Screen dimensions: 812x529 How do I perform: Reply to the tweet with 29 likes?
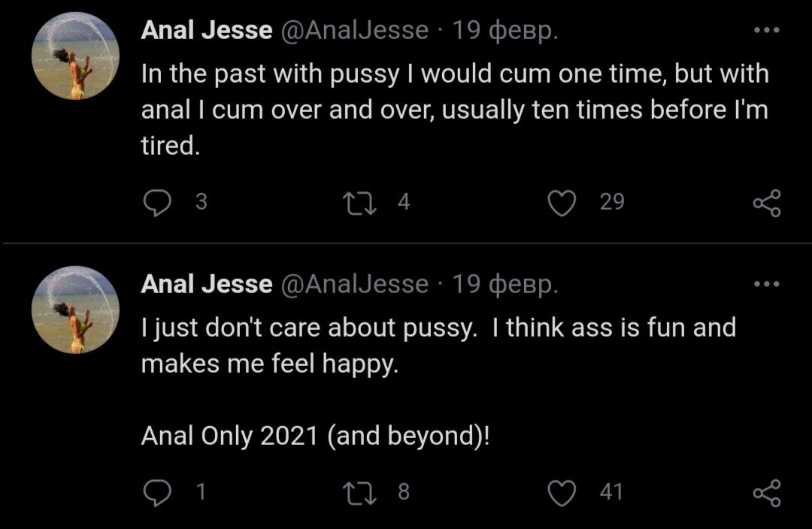tap(157, 203)
